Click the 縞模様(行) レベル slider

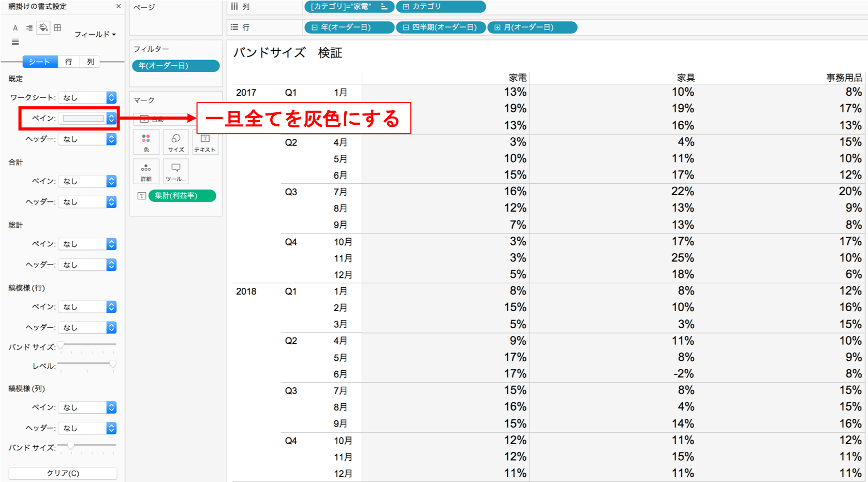(87, 364)
